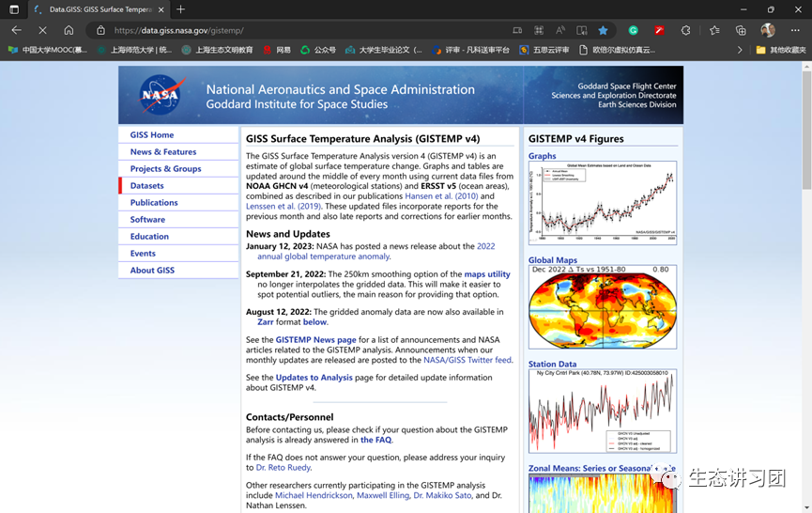Click Dr. Reto Ruedy link
Viewport: 812px width, 513px height.
[283, 467]
